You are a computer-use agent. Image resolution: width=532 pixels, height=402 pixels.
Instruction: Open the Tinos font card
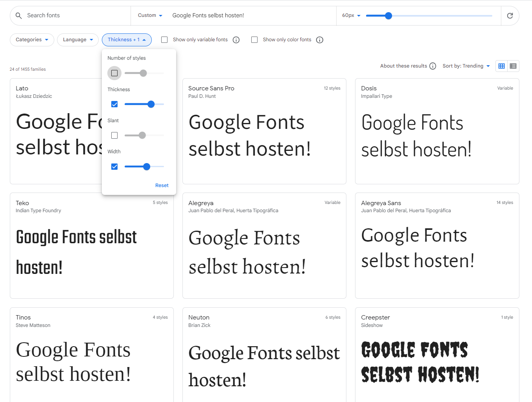[x=92, y=354]
